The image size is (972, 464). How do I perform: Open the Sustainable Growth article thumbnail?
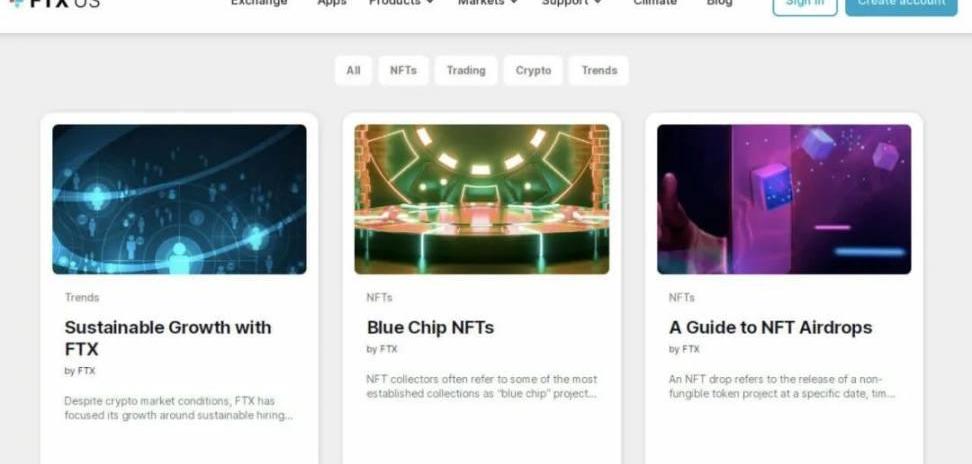click(179, 199)
